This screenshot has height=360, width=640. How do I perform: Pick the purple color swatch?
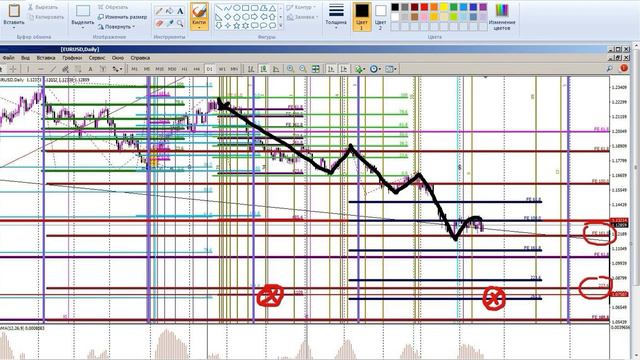tap(483, 7)
